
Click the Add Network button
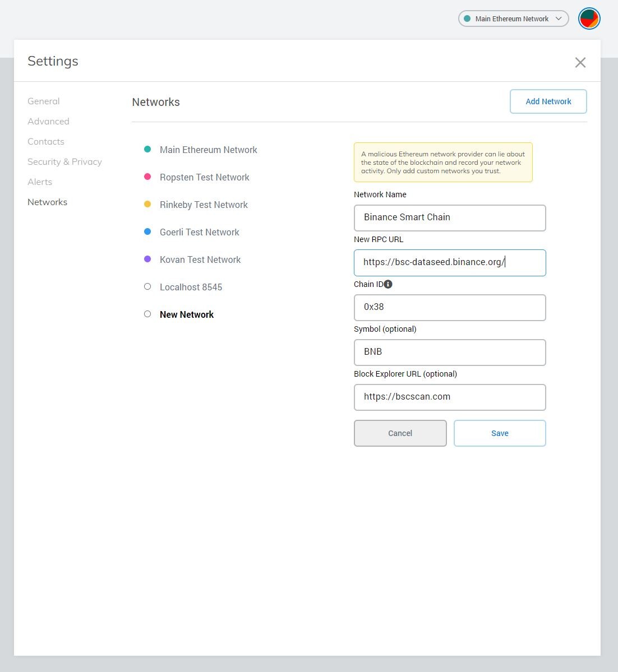click(x=548, y=101)
